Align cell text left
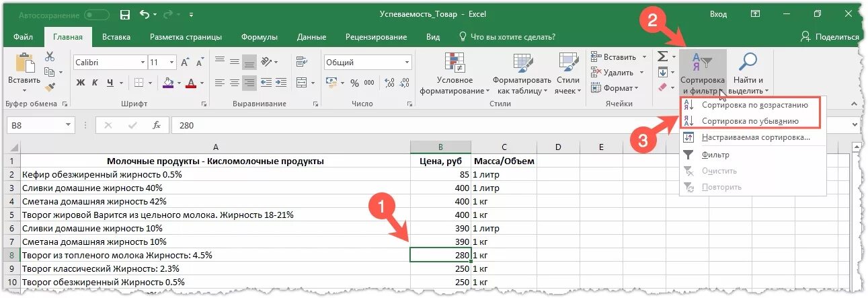 point(219,83)
